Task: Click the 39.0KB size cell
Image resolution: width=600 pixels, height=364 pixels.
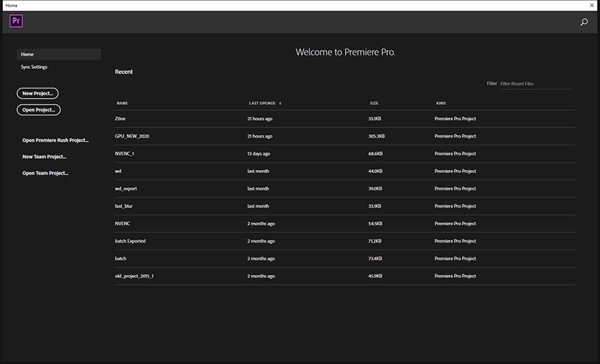Action: pos(375,189)
